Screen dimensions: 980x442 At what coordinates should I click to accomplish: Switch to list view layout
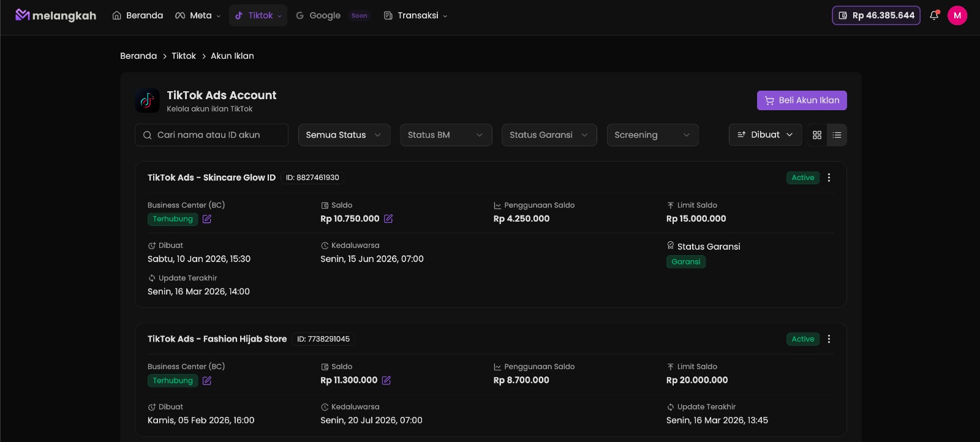837,135
